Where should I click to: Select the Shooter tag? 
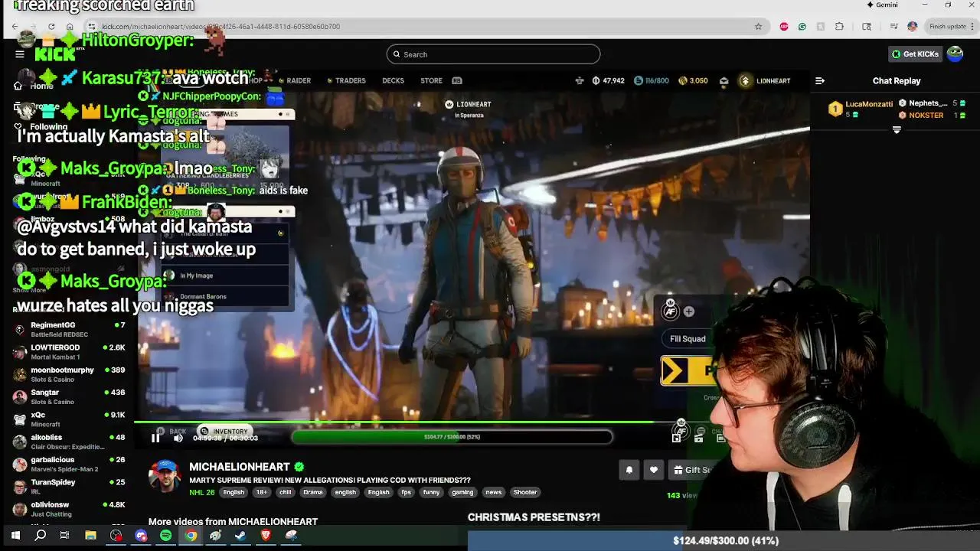[x=525, y=492]
